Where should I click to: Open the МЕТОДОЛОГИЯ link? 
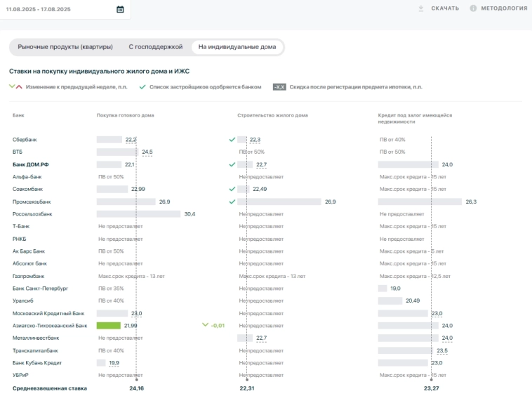[x=503, y=8]
